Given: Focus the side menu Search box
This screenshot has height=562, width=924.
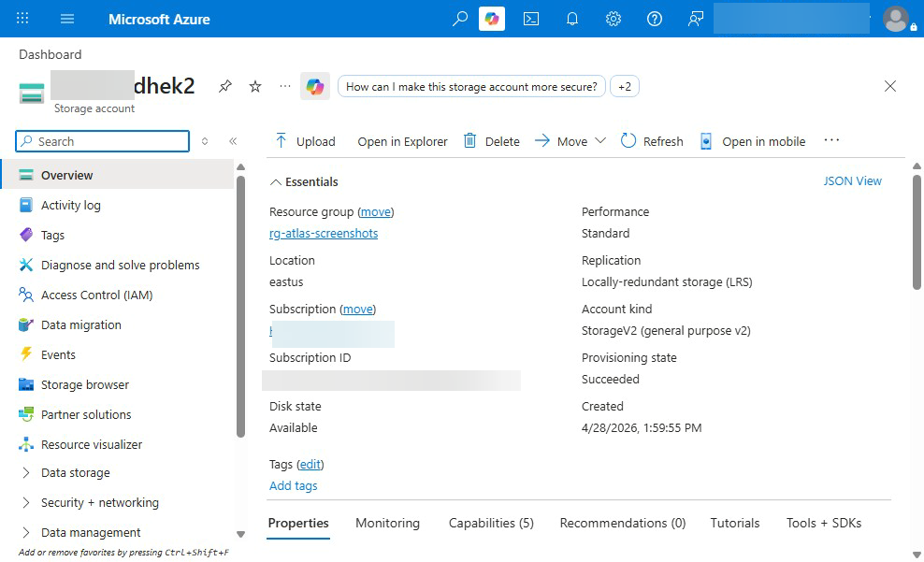Looking at the screenshot, I should coord(103,141).
